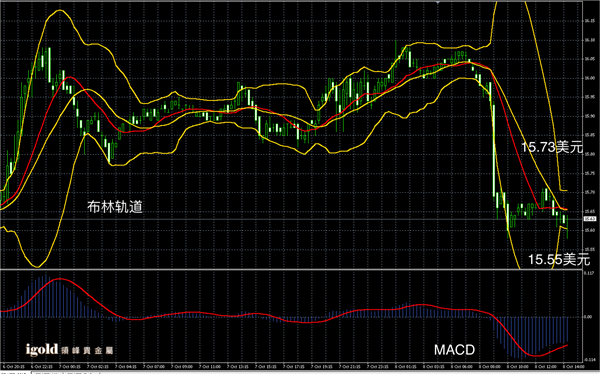Click the 0.00 level on MACD axis
Viewport: 600px width, 374px height.
tap(588, 317)
